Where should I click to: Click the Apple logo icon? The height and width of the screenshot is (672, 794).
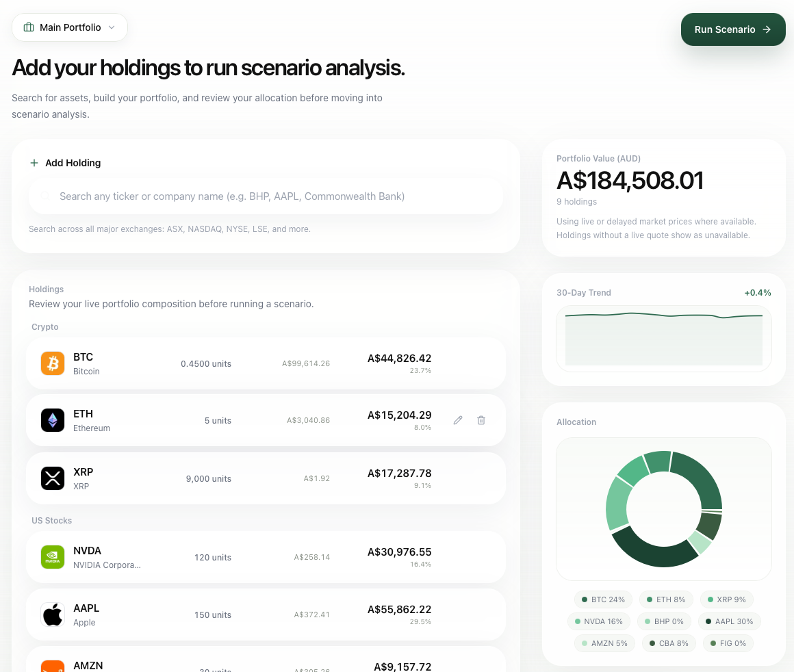tap(53, 615)
